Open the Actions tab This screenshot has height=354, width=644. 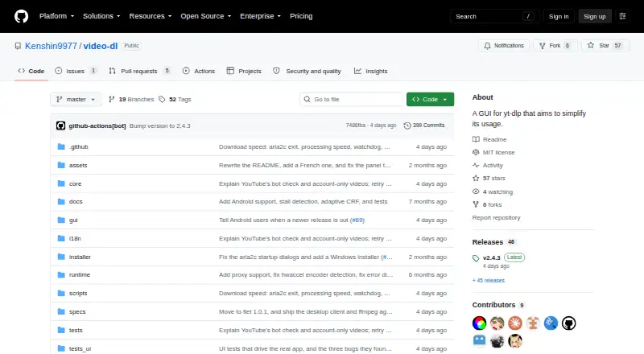199,71
